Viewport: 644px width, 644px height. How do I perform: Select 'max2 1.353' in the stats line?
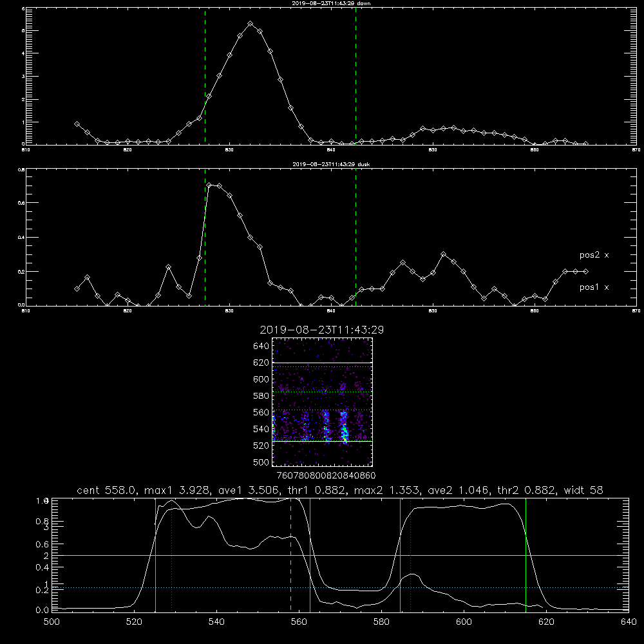click(x=388, y=490)
